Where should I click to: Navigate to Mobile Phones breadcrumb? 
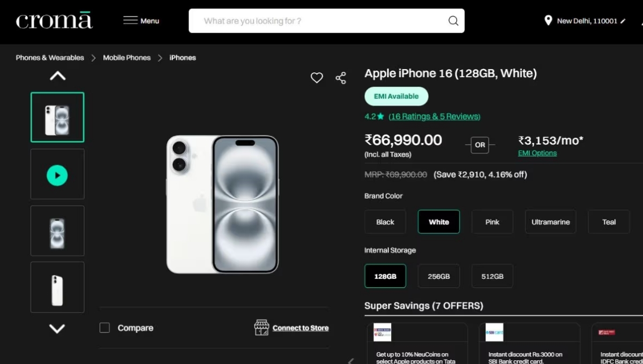click(126, 57)
